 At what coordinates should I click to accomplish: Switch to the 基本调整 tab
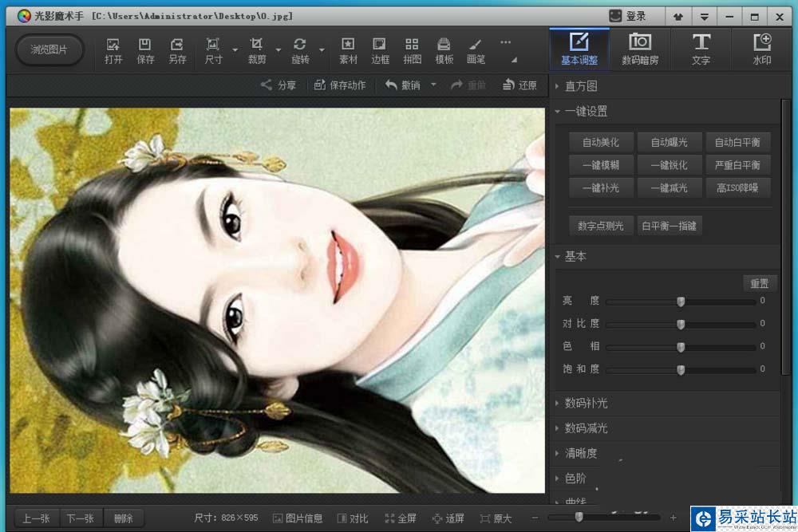(x=579, y=49)
